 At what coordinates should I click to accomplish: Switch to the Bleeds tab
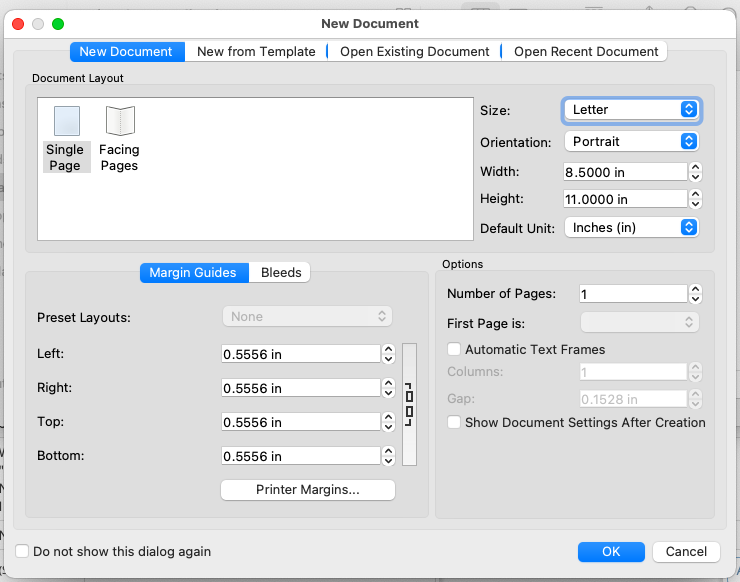(281, 273)
